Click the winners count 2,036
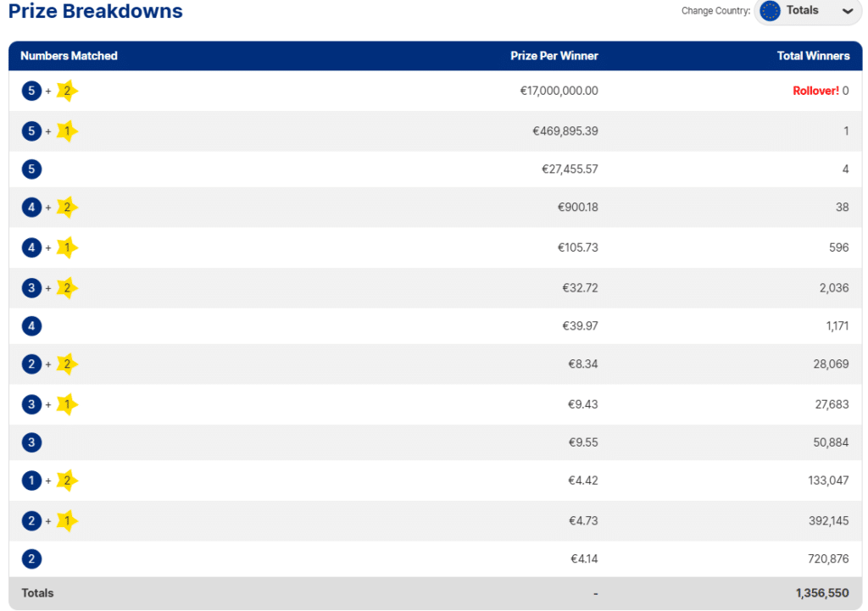 pyautogui.click(x=834, y=288)
